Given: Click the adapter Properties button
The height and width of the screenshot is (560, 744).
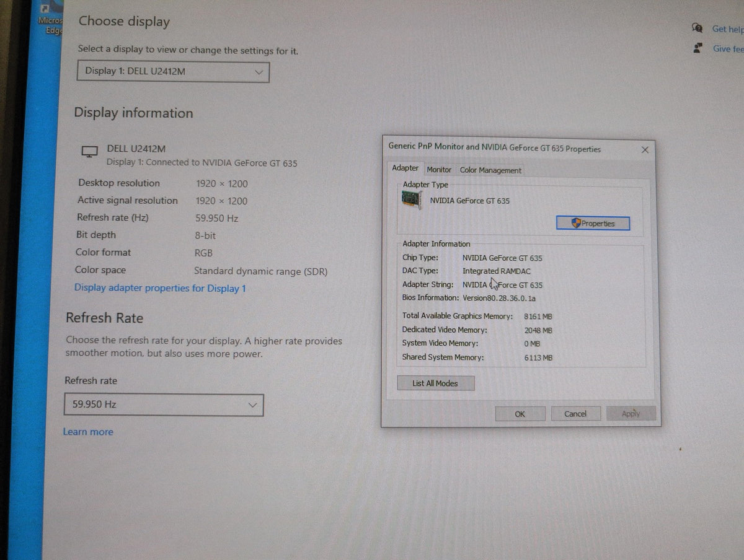Looking at the screenshot, I should [593, 224].
